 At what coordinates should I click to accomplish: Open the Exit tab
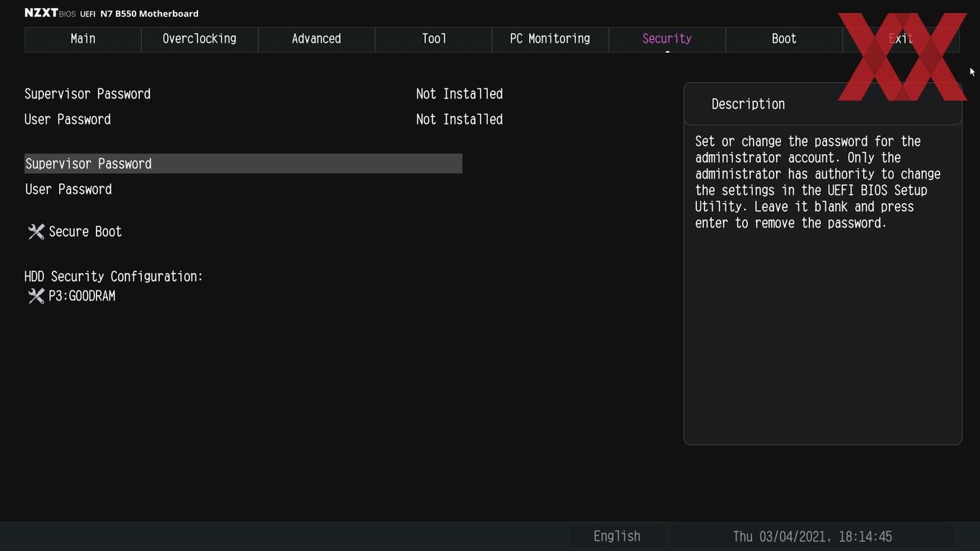point(901,40)
